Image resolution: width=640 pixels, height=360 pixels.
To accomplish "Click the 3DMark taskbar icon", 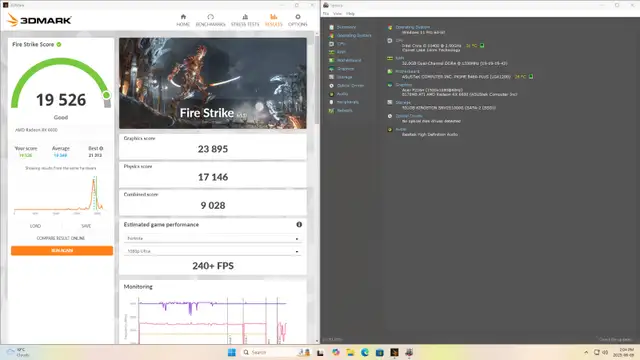I will pos(394,352).
